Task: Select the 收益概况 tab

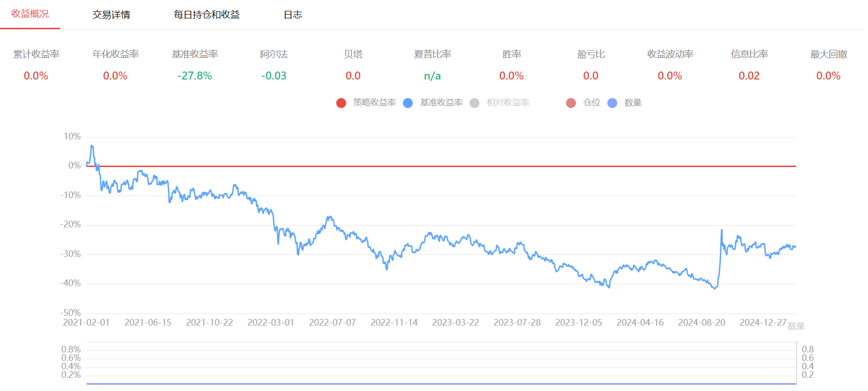Action: [x=30, y=14]
